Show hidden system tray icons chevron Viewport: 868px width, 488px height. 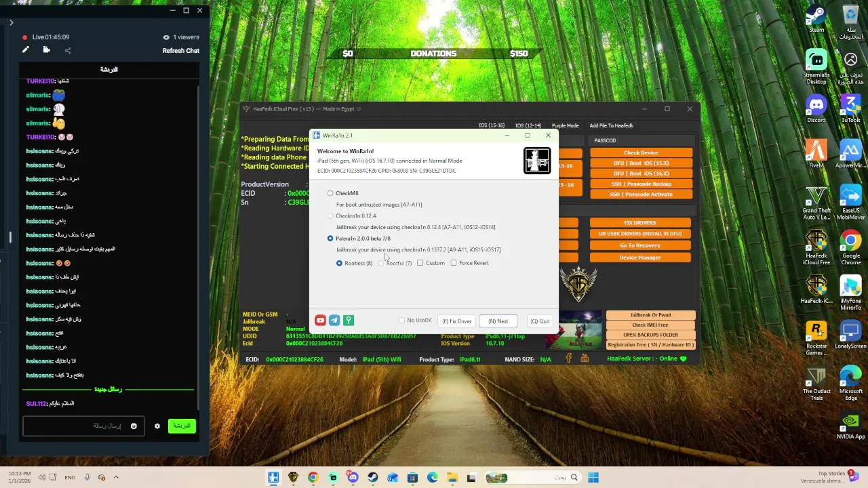[x=116, y=477]
